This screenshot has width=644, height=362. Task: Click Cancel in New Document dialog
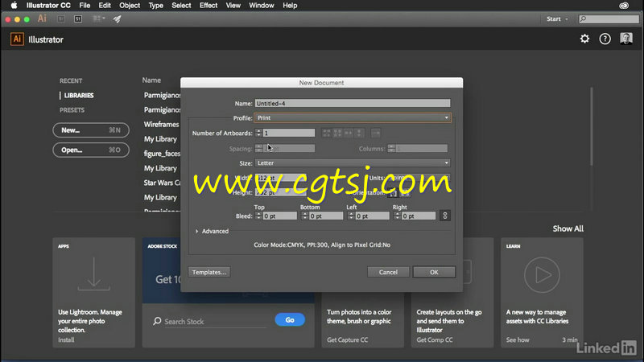point(388,272)
